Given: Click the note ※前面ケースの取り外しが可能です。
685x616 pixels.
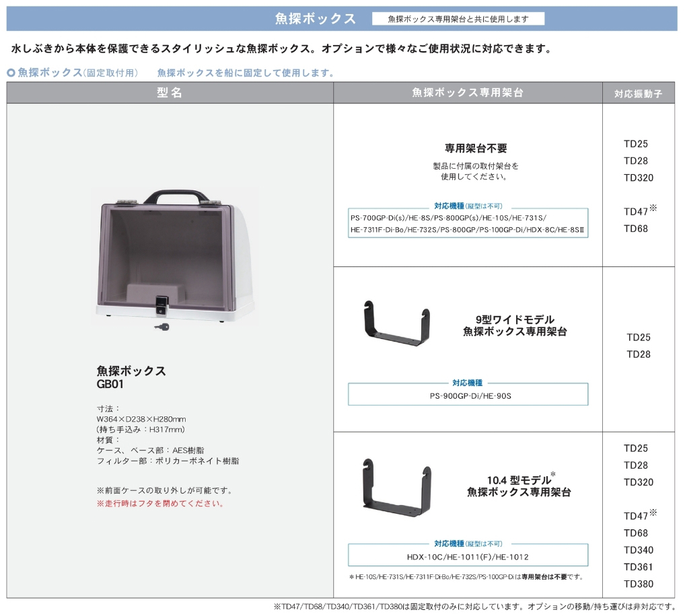Looking at the screenshot, I should [x=166, y=491].
